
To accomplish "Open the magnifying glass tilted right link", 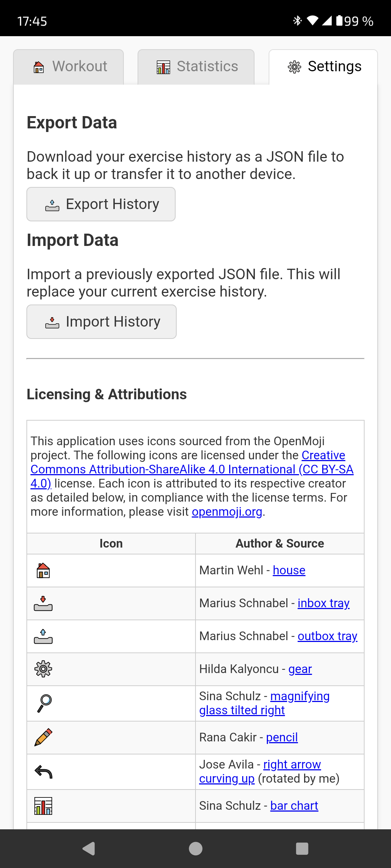I will click(x=300, y=696).
